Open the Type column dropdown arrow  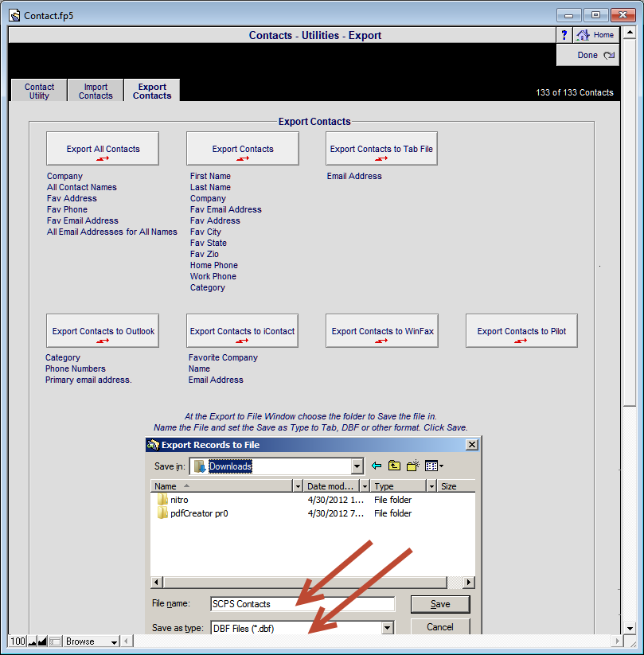click(x=431, y=486)
